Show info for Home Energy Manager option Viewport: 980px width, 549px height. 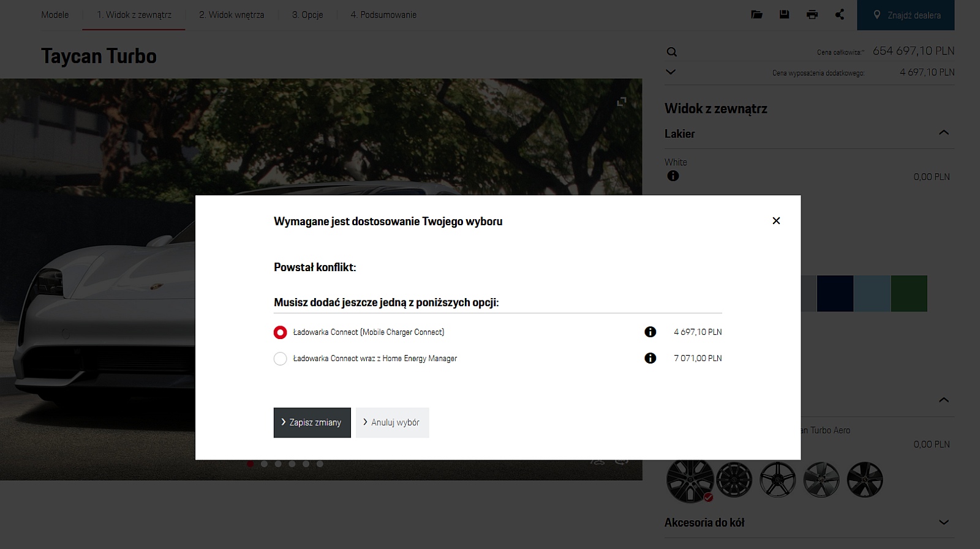click(x=650, y=358)
